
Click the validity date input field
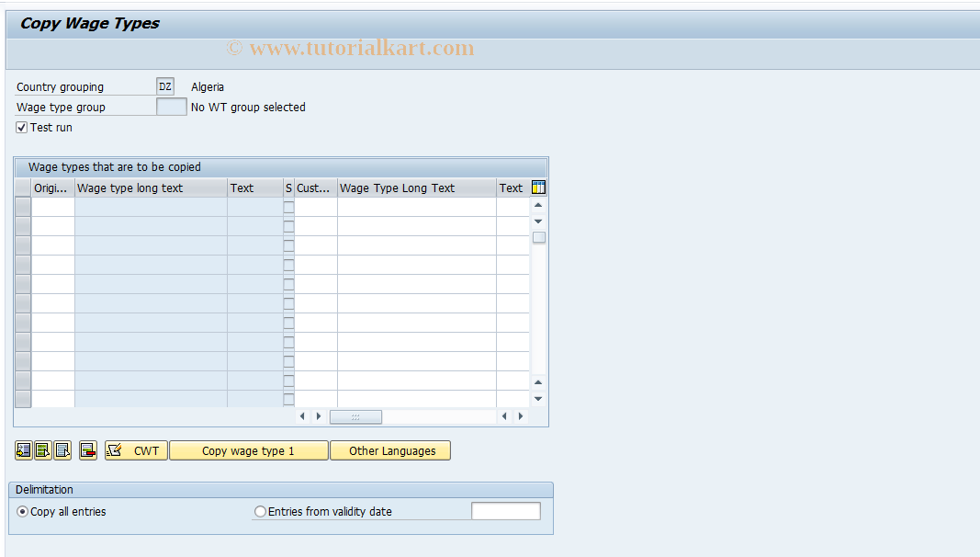506,511
